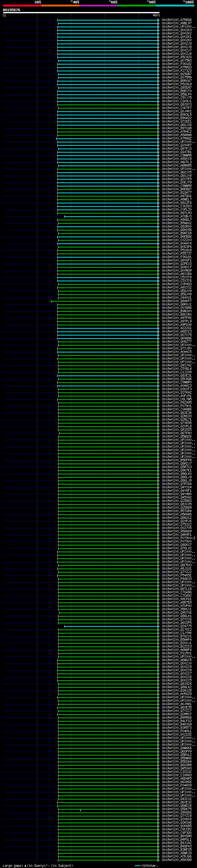197x868 pixels.
Task: Select the UniRef100_B9MX47 label
Action: [176, 81]
